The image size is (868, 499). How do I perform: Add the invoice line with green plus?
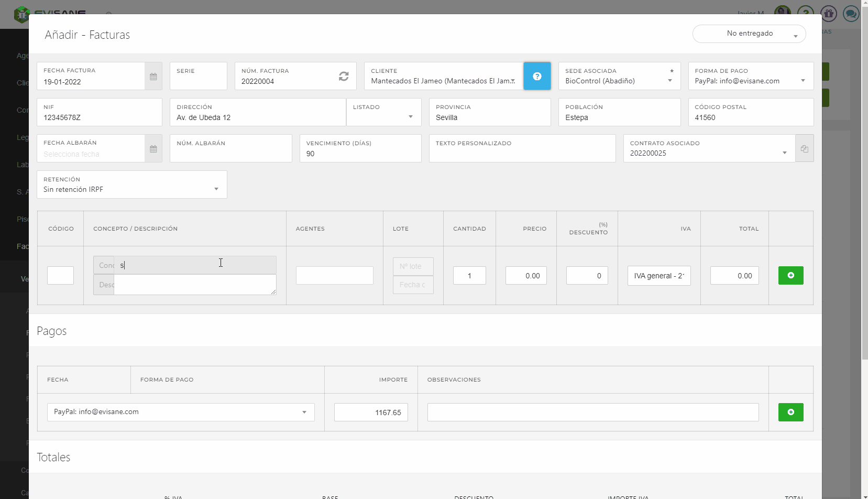coord(790,276)
